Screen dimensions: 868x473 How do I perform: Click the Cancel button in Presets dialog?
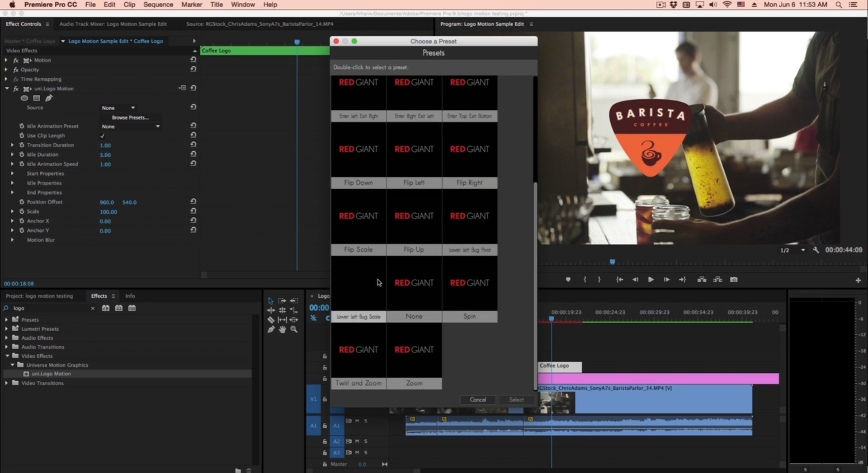pyautogui.click(x=478, y=400)
